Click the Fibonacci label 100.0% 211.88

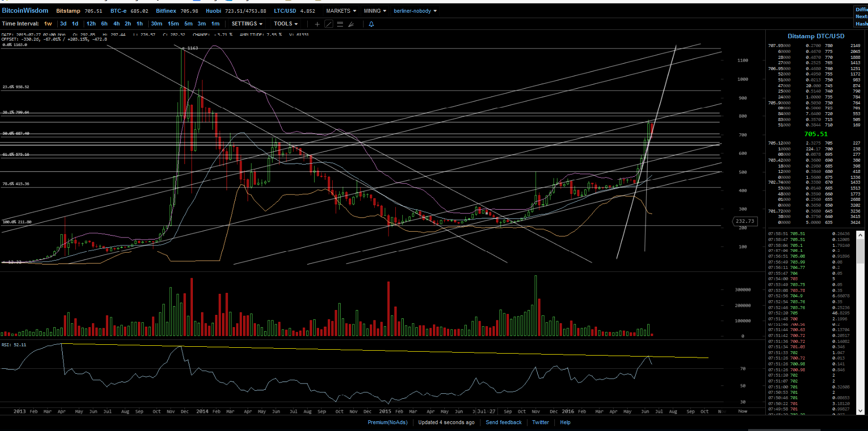(17, 222)
